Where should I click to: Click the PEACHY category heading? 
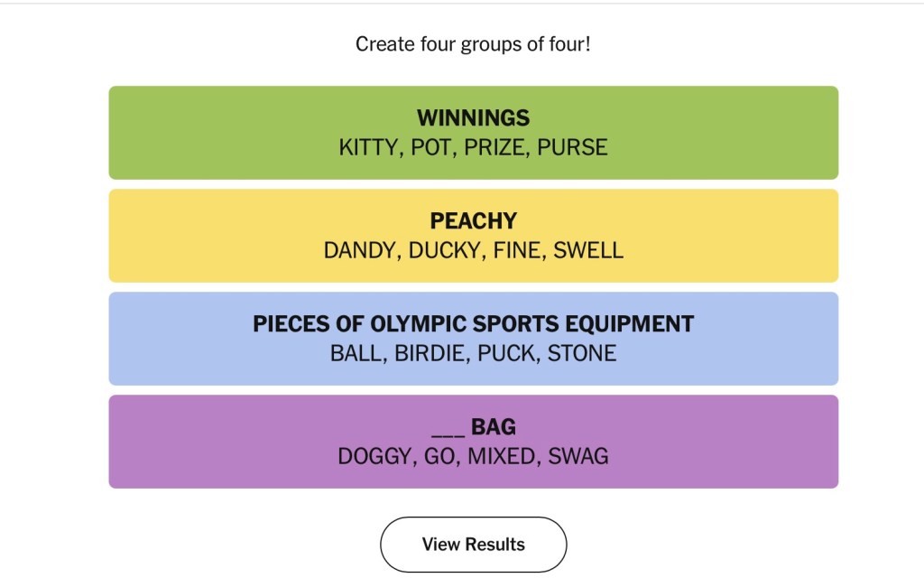473,221
